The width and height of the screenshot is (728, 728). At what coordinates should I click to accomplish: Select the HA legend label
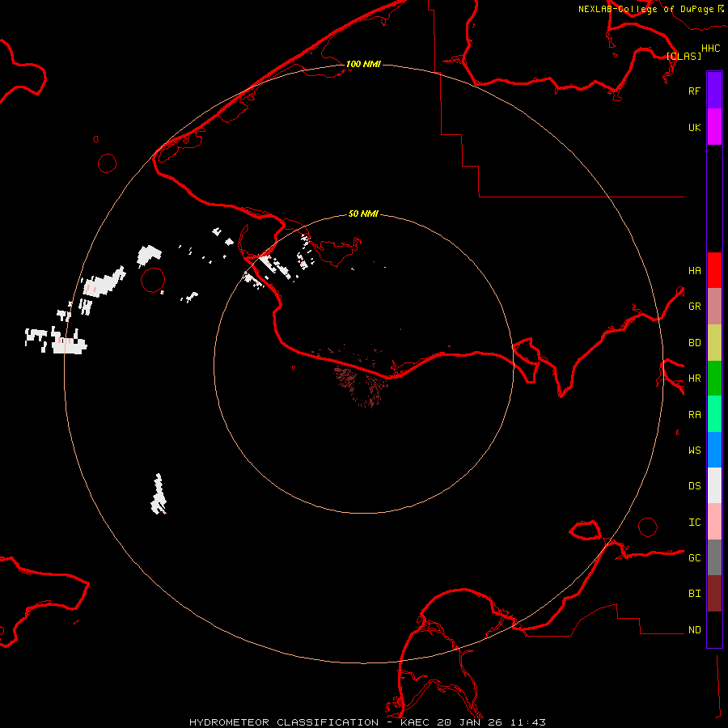(694, 270)
